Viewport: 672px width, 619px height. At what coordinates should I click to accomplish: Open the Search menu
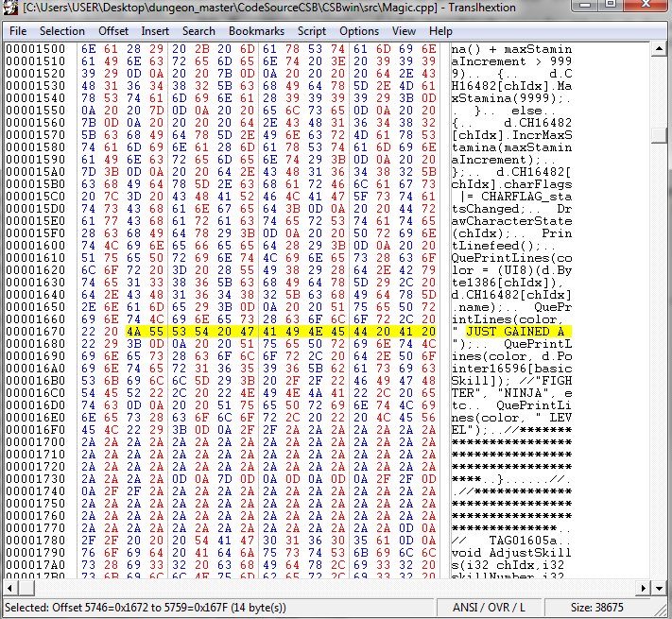coord(198,31)
